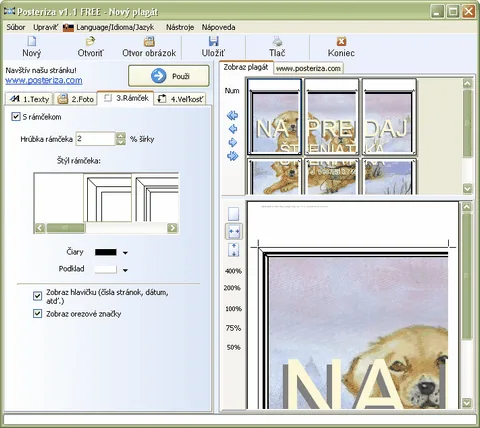Image resolution: width=480 pixels, height=428 pixels.
Task: Click the Použi apply button
Action: tap(169, 76)
